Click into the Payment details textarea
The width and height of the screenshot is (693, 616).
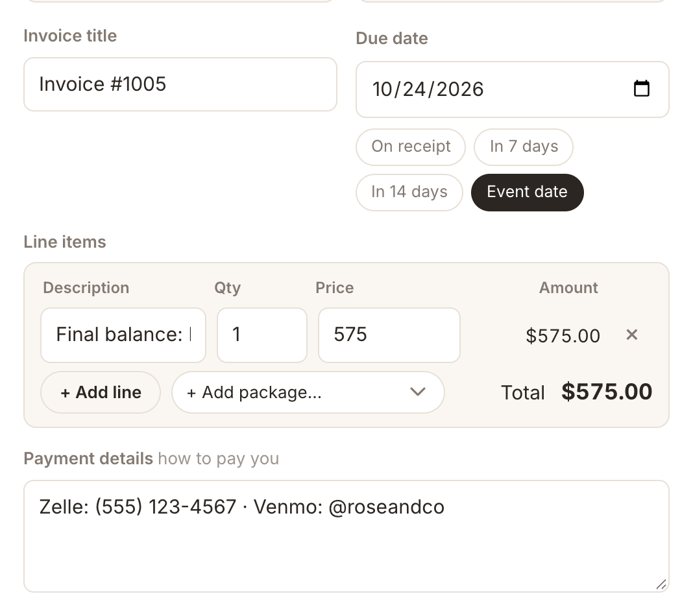pyautogui.click(x=346, y=536)
